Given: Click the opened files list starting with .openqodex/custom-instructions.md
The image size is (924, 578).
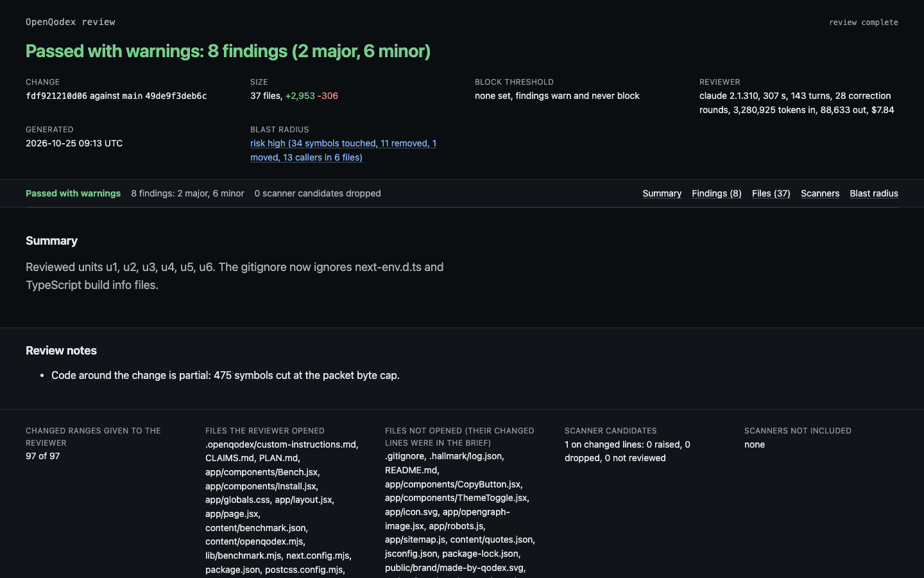Looking at the screenshot, I should [282, 507].
